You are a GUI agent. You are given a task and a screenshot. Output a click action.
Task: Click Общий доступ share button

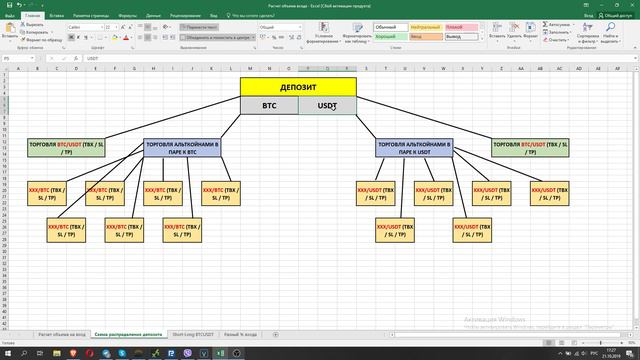615,16
